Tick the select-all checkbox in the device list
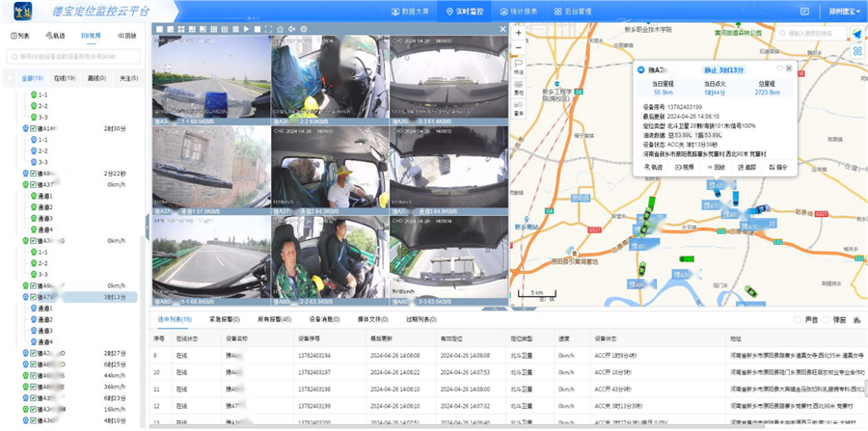The image size is (868, 431). pos(11,78)
